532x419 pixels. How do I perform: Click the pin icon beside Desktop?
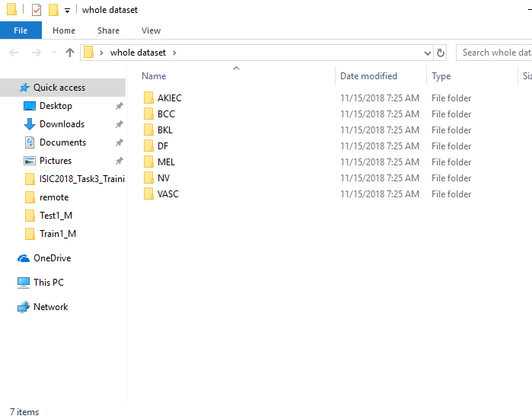point(119,106)
